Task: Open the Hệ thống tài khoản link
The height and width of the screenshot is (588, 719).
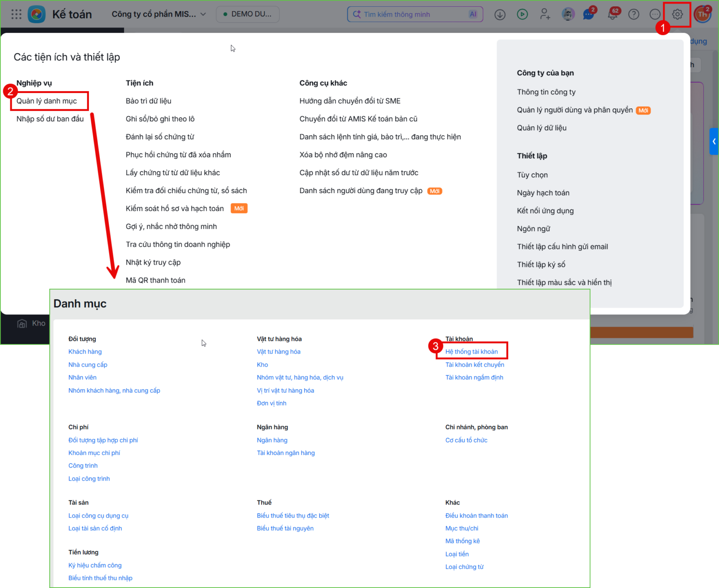Action: [471, 352]
